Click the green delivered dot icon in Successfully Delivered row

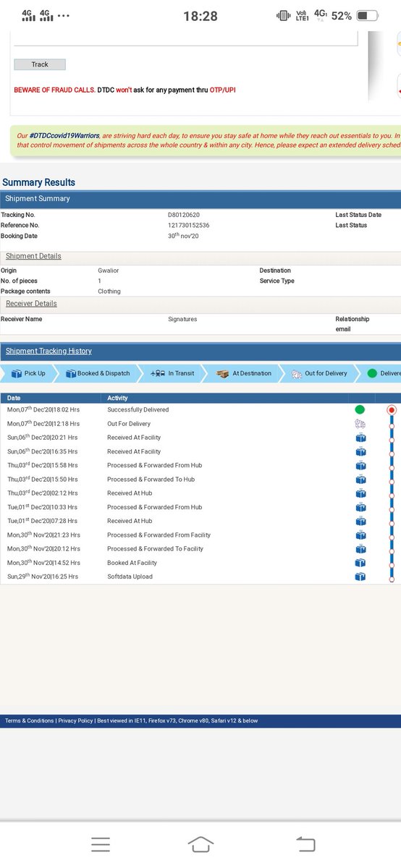pyautogui.click(x=360, y=409)
